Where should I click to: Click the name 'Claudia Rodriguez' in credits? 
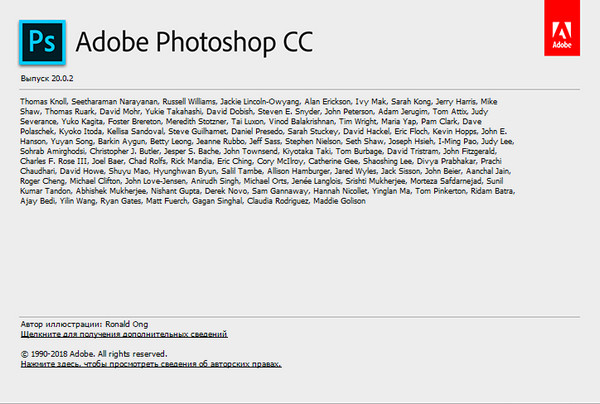277,201
